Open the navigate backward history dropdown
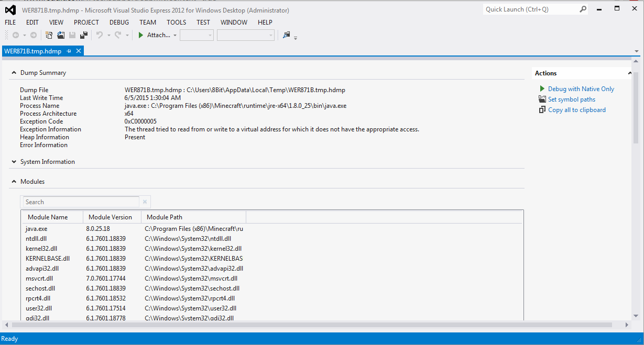 (x=25, y=35)
